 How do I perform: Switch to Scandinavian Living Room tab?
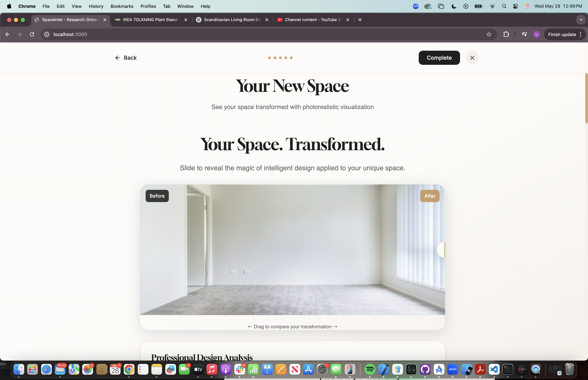tap(232, 20)
